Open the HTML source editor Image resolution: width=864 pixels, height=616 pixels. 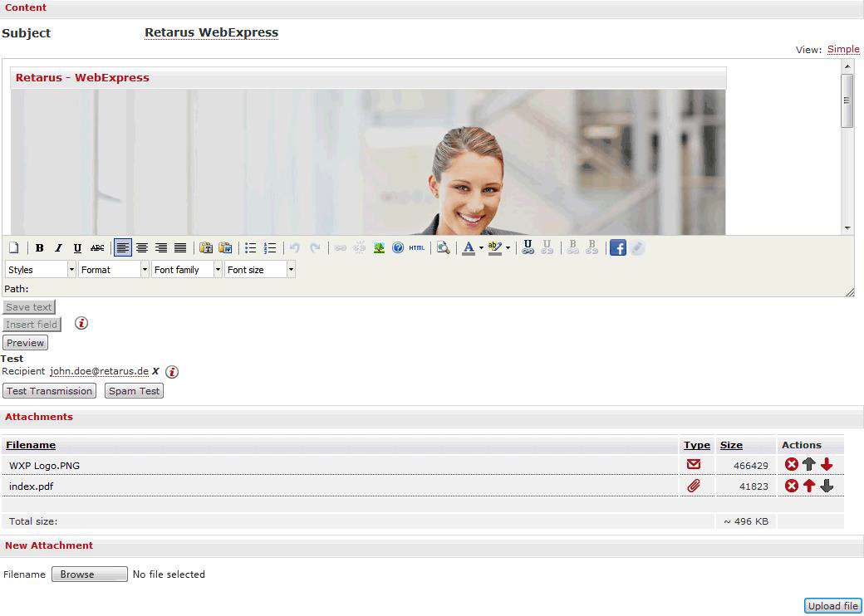[417, 248]
